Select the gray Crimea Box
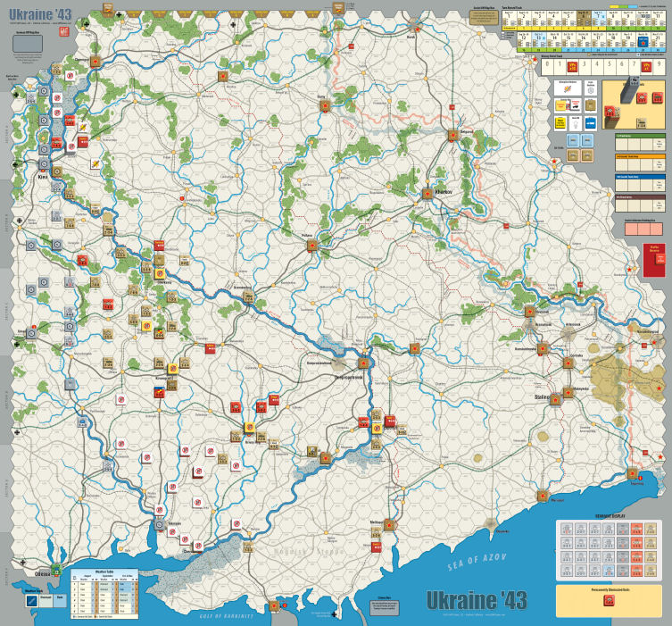The width and height of the screenshot is (672, 626). tap(384, 608)
